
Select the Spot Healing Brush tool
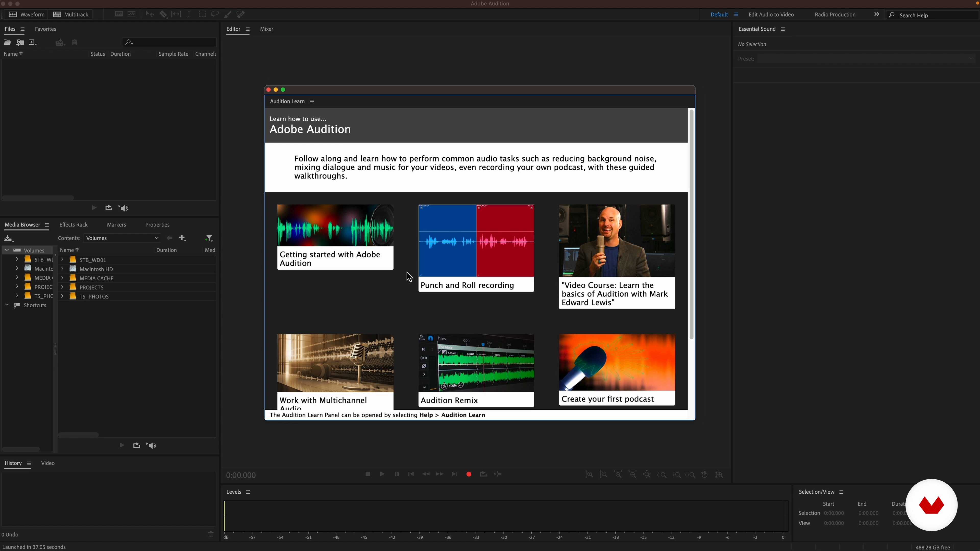241,15
